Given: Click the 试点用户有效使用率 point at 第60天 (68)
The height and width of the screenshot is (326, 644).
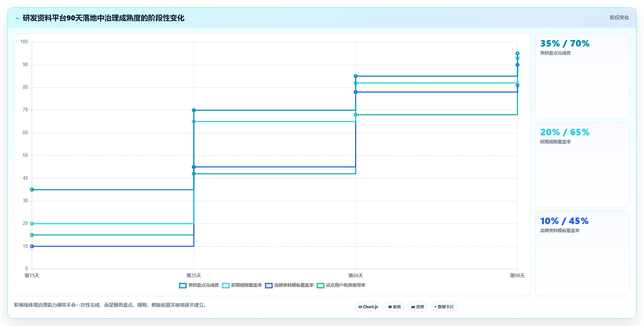Looking at the screenshot, I should pyautogui.click(x=356, y=115).
